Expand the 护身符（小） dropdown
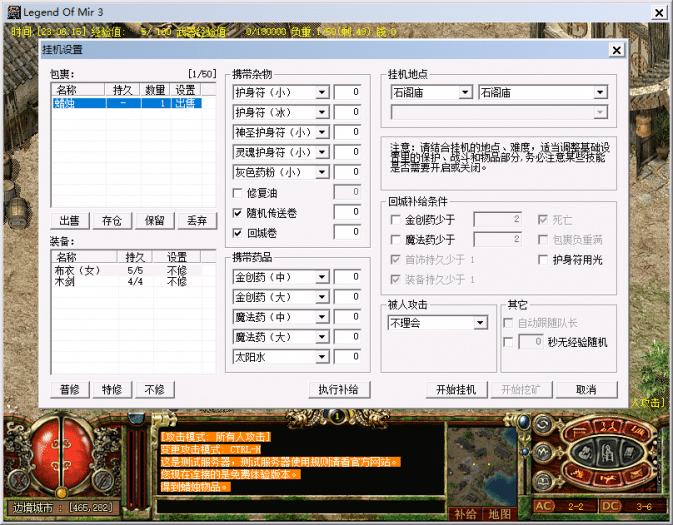Viewport: 673px width, 525px height. tap(321, 92)
